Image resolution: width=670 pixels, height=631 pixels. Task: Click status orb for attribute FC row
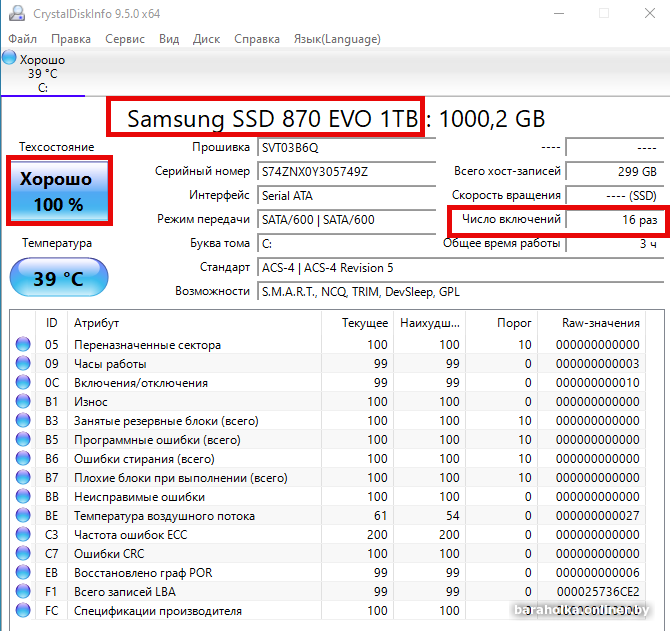pos(23,610)
